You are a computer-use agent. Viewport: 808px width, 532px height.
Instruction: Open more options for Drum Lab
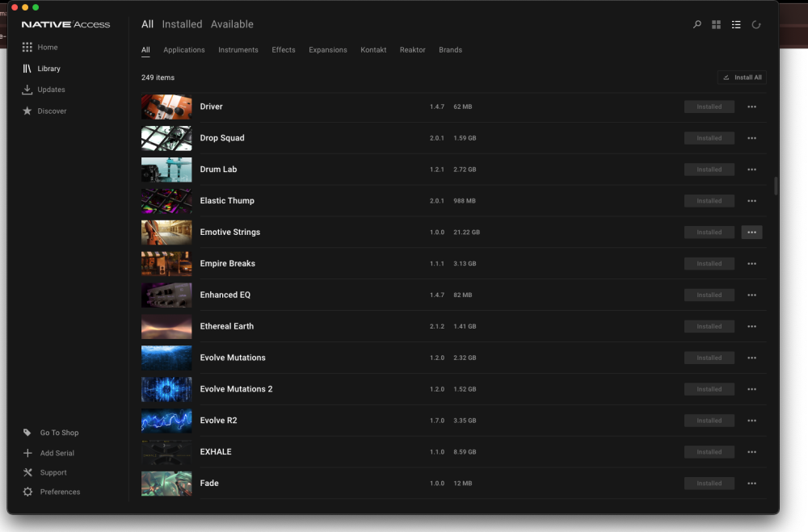751,170
